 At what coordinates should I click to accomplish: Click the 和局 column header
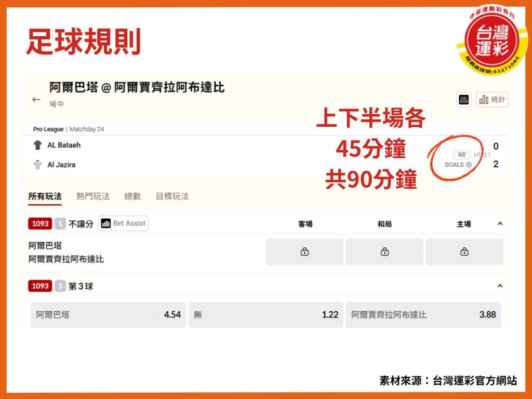(x=384, y=224)
